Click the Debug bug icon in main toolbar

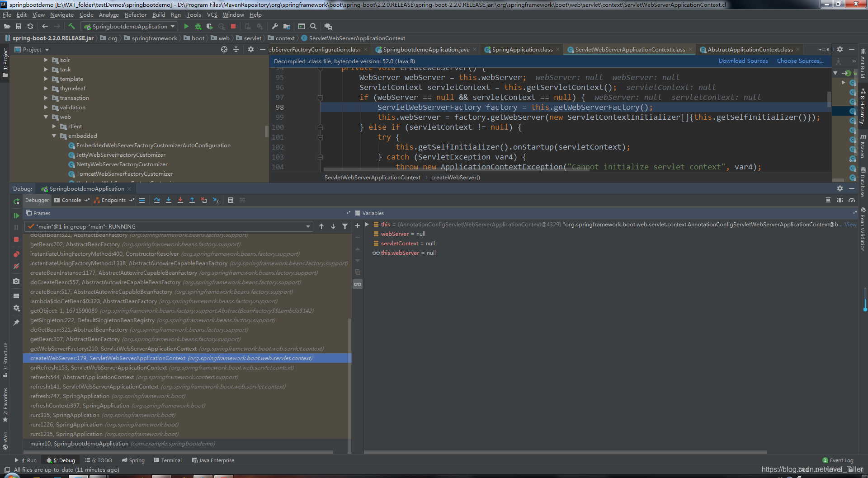pos(198,27)
